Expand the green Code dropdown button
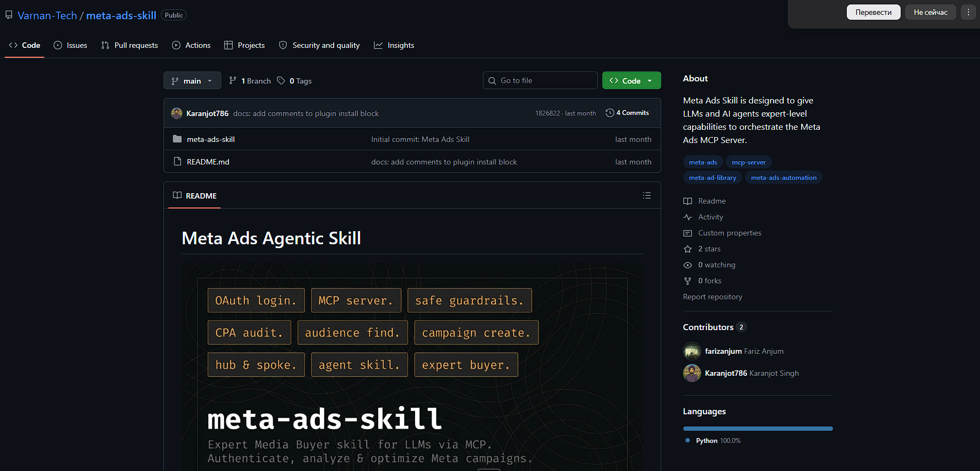 click(x=631, y=80)
